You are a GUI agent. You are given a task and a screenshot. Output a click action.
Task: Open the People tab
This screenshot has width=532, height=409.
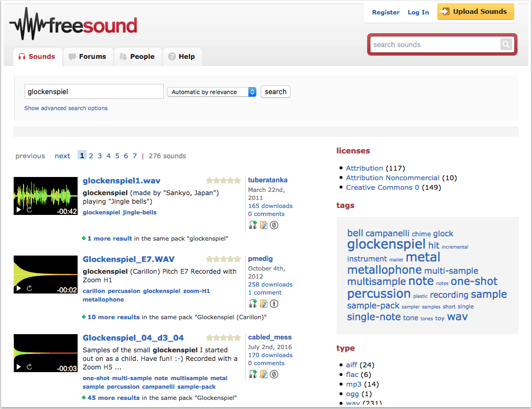click(137, 57)
